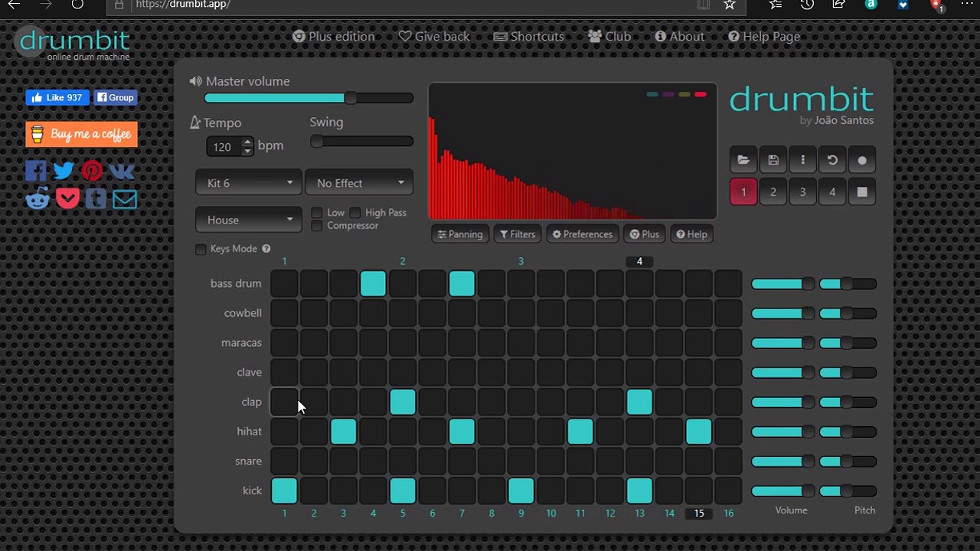This screenshot has height=551, width=980.
Task: Share on Twitter bird icon
Action: coord(64,170)
